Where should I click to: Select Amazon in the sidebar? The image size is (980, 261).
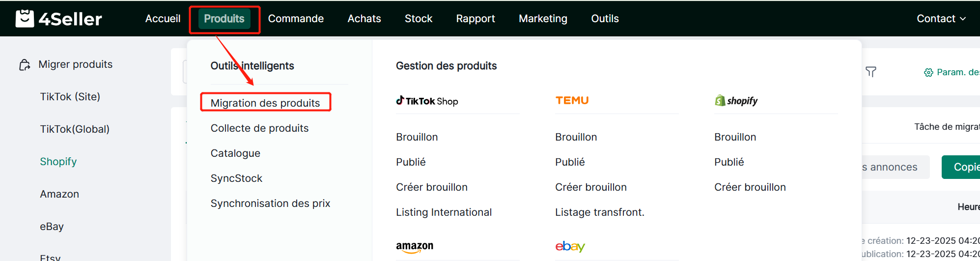point(59,194)
